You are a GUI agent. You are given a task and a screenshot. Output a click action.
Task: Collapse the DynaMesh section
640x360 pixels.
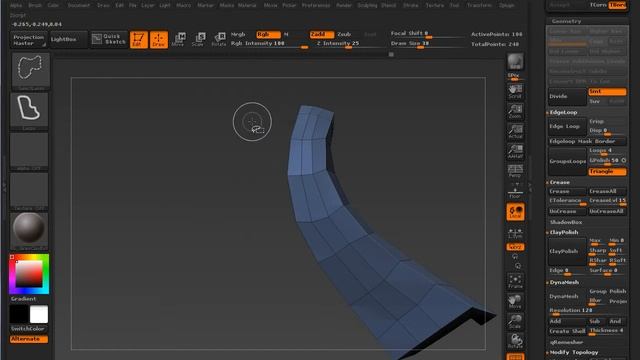[x=564, y=282]
